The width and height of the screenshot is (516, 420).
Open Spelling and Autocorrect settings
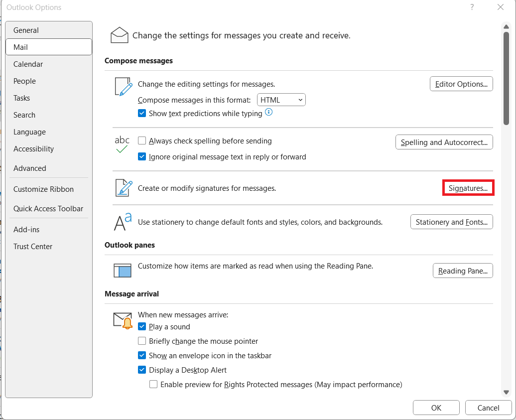(444, 142)
